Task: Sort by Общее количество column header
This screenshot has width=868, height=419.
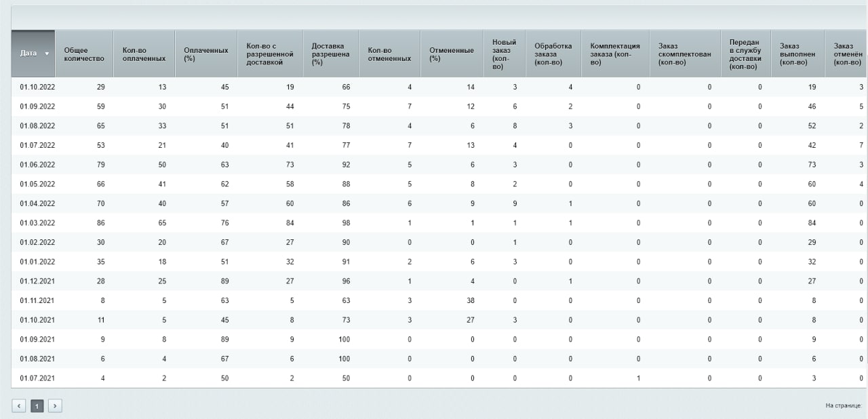Action: click(x=83, y=54)
